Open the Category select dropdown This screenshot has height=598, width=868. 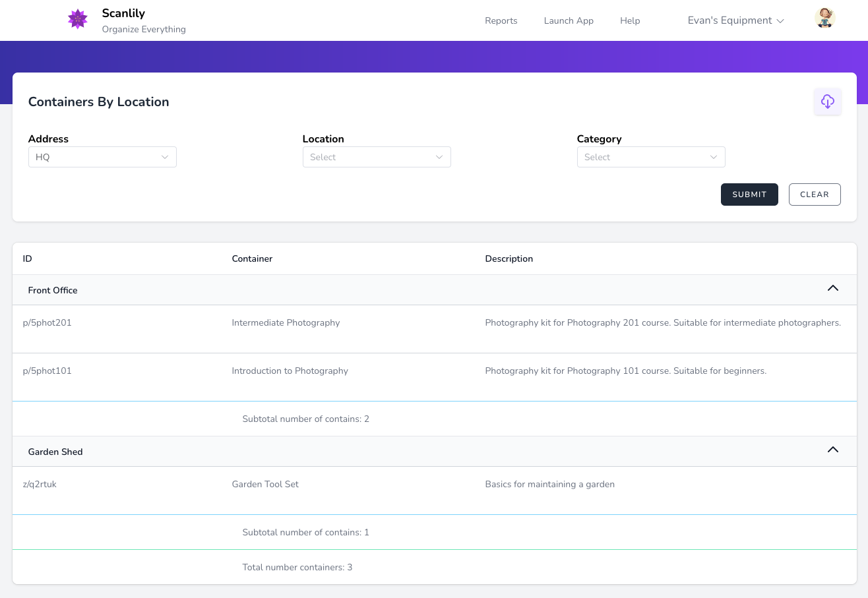pyautogui.click(x=651, y=157)
